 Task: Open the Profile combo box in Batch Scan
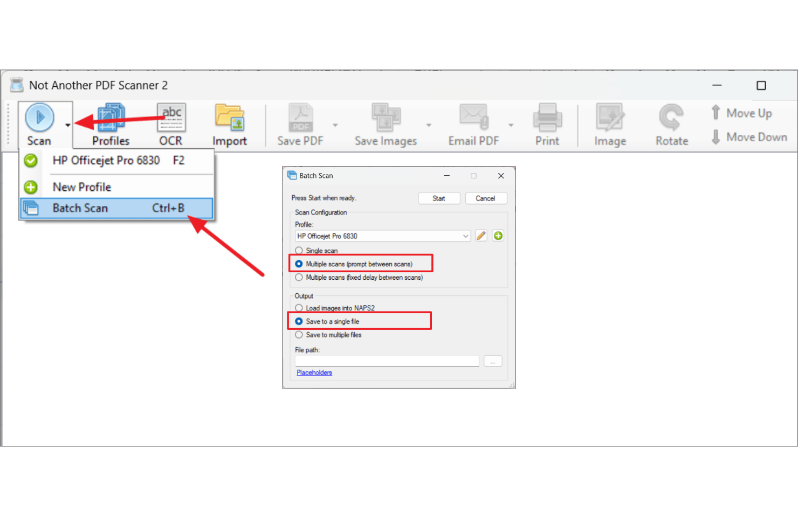(x=383, y=236)
